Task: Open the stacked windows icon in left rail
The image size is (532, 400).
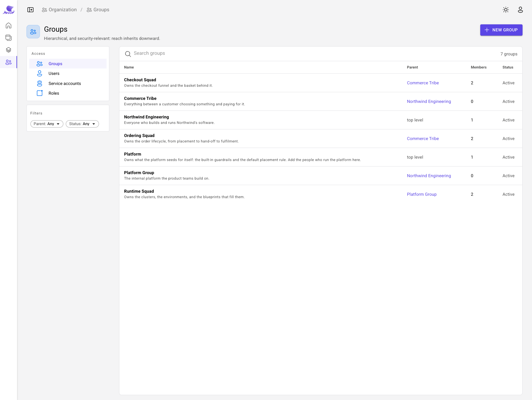Action: tap(9, 37)
